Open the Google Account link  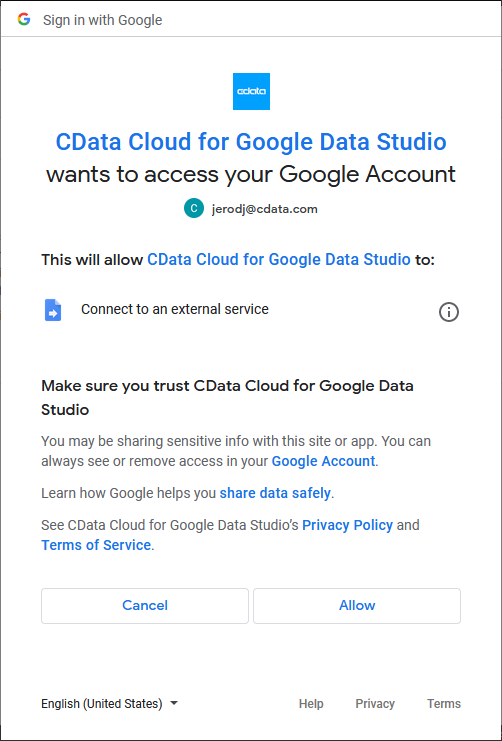coord(323,461)
